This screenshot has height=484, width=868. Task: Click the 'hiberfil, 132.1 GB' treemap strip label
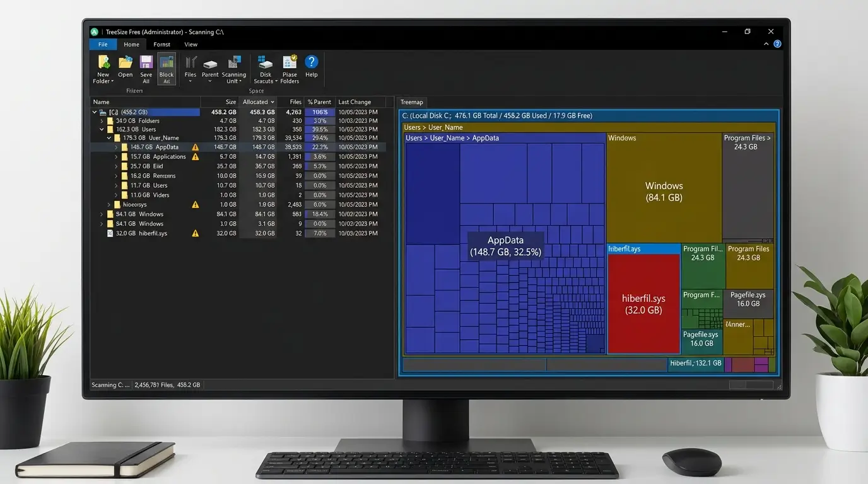[x=696, y=363]
